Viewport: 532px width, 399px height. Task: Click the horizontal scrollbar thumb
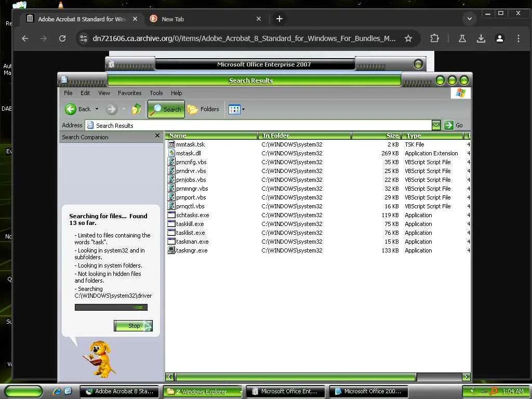pyautogui.click(x=296, y=377)
